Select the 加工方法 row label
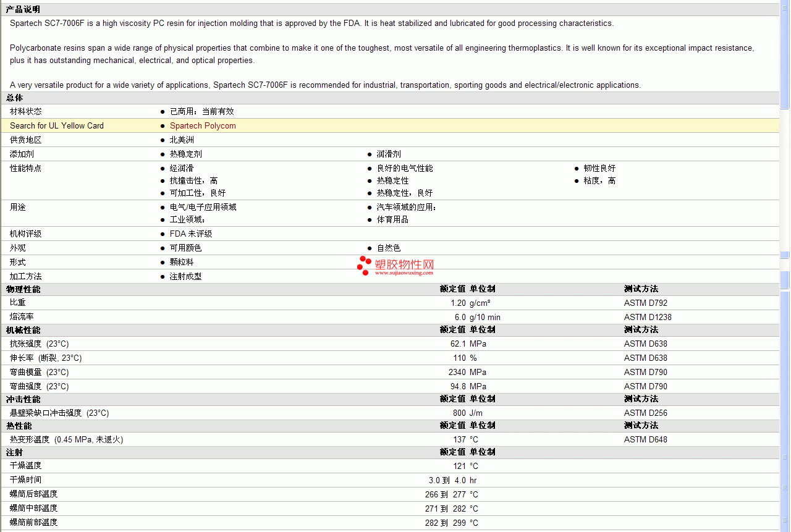Screen dimensions: 791x532 pyautogui.click(x=26, y=276)
